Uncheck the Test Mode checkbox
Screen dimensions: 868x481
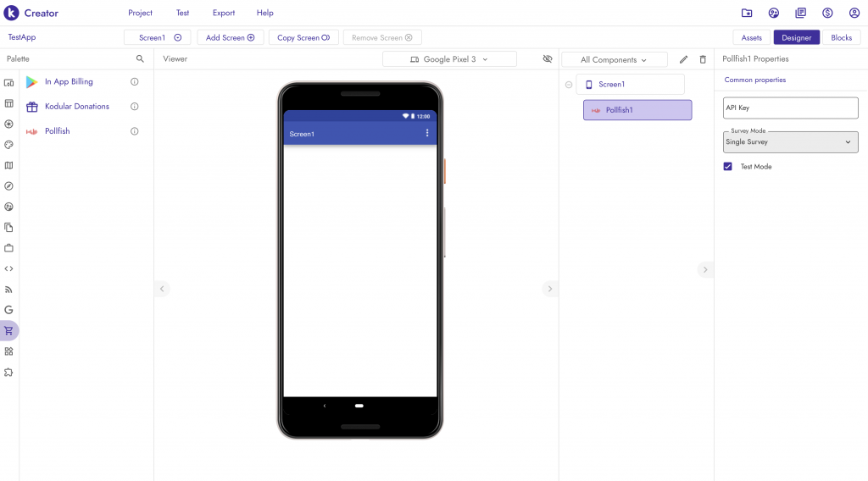pyautogui.click(x=728, y=167)
